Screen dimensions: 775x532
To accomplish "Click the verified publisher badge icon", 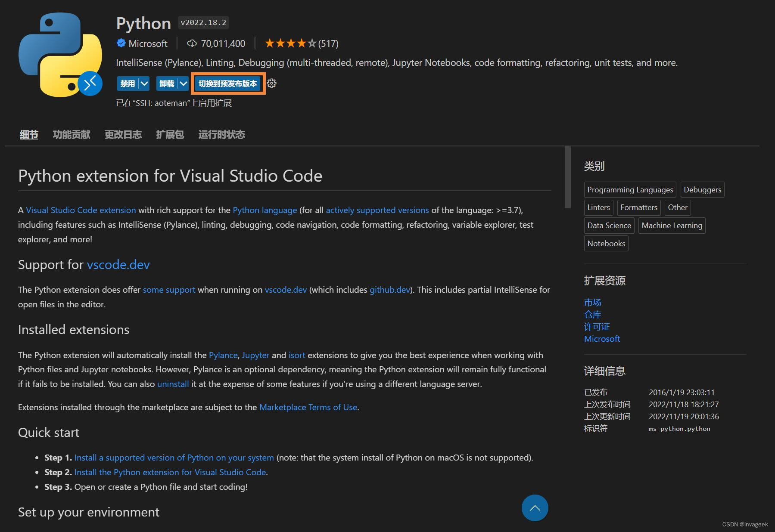I will (x=121, y=43).
